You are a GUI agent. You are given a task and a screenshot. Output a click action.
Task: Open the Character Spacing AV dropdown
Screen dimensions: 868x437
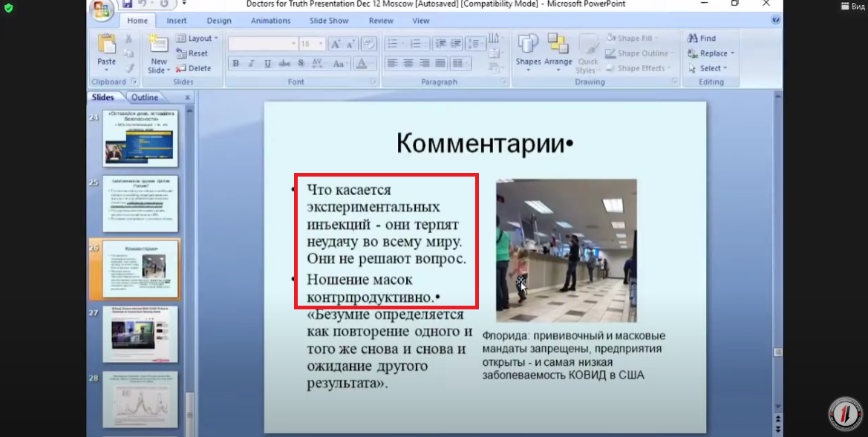point(319,64)
